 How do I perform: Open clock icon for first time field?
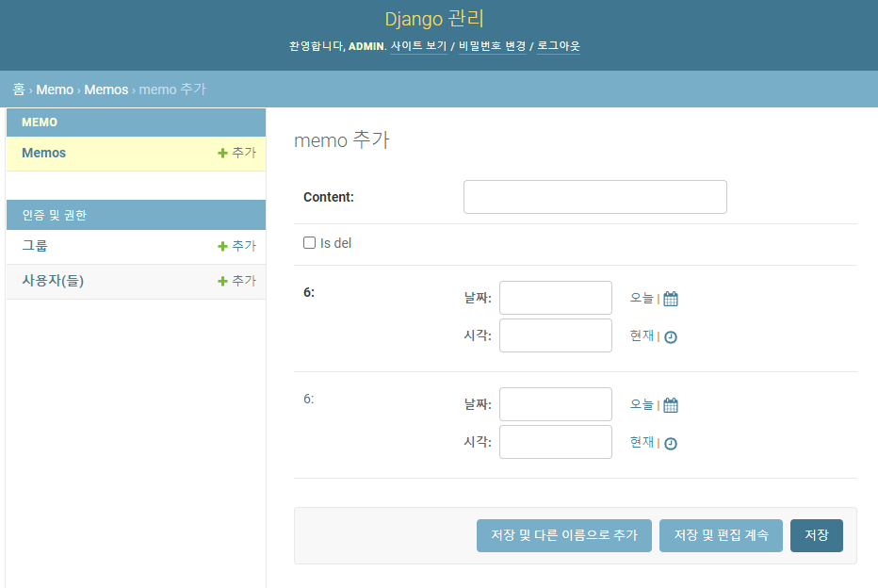point(670,337)
